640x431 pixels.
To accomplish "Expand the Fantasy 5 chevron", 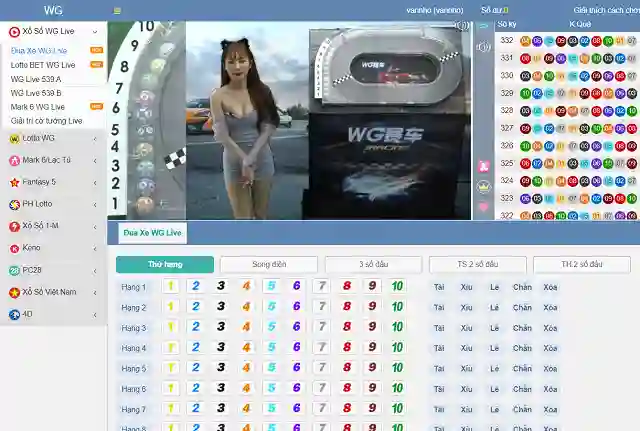I will [x=95, y=183].
